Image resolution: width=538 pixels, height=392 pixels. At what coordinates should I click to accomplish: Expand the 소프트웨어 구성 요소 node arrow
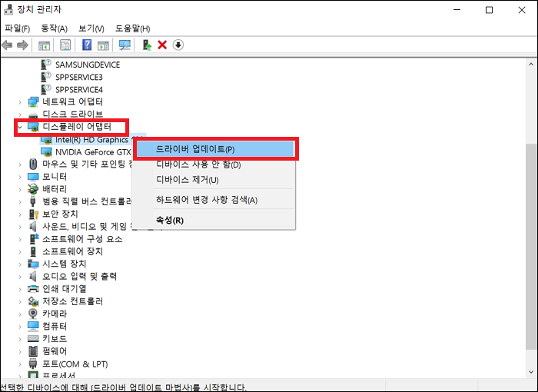pyautogui.click(x=20, y=239)
